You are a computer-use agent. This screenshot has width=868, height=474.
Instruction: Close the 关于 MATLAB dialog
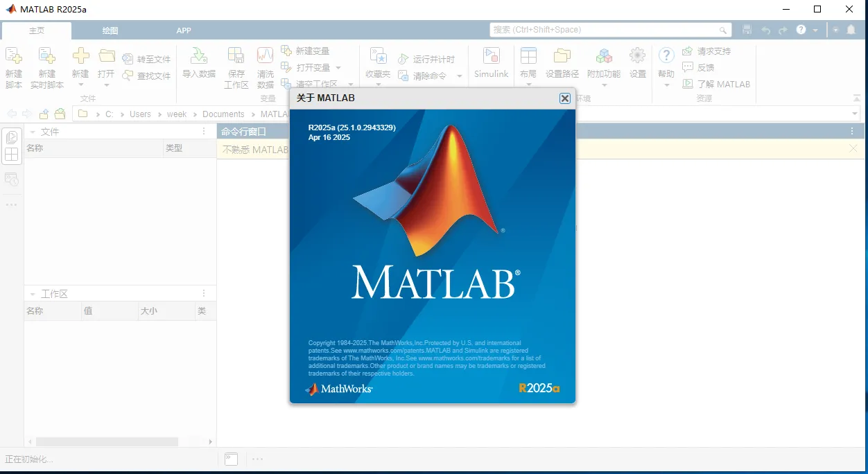pyautogui.click(x=564, y=98)
